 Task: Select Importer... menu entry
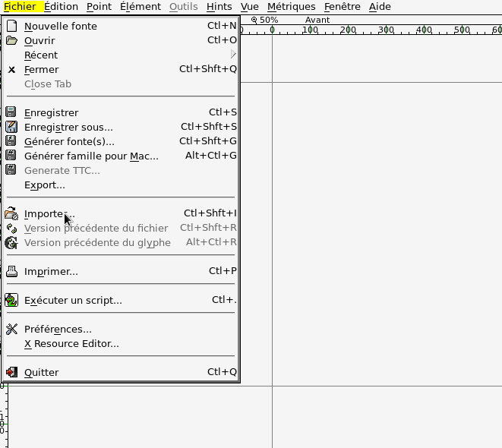(49, 213)
